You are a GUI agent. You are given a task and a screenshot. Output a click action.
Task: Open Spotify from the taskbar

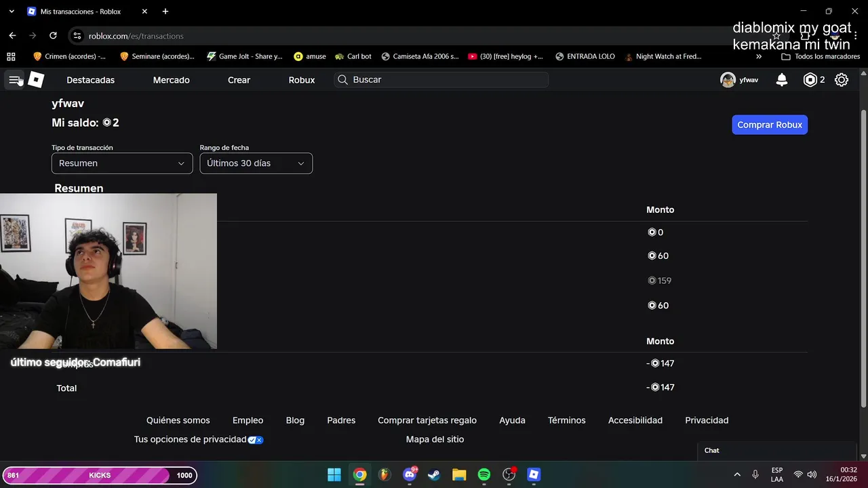click(x=484, y=474)
